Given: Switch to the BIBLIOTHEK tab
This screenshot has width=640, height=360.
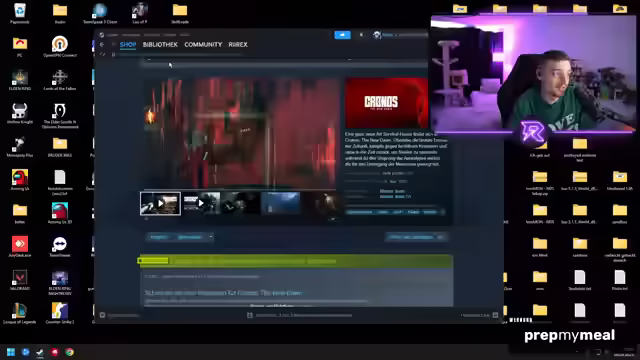Looking at the screenshot, I should (x=160, y=44).
